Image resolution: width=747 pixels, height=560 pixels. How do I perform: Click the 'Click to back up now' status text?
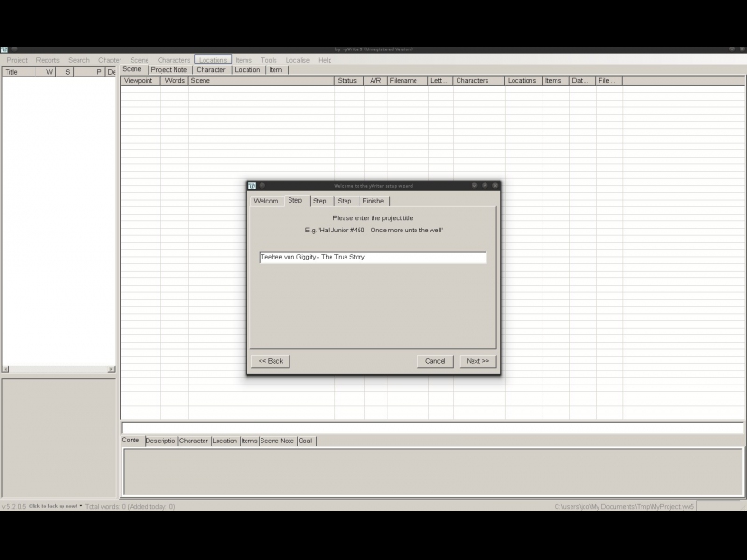pos(54,506)
